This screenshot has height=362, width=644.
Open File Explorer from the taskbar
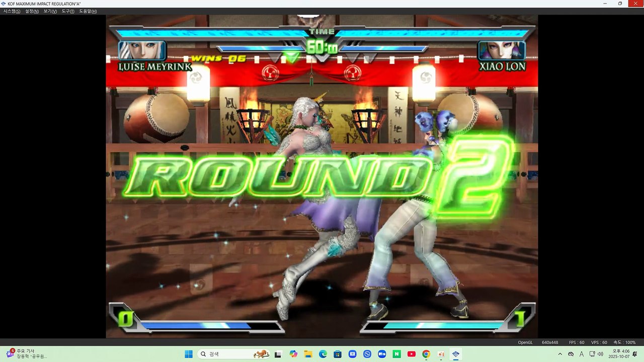[308, 354]
